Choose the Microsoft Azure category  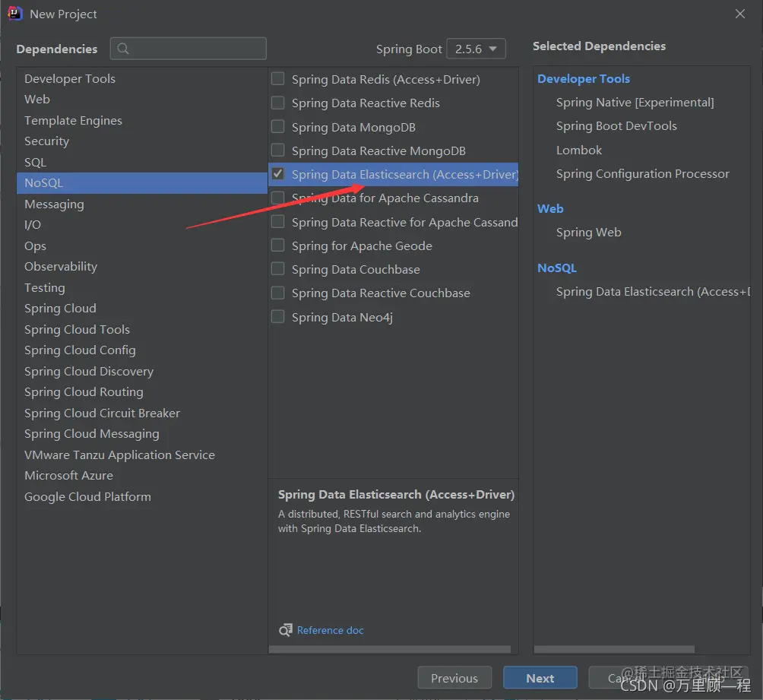[141, 476]
